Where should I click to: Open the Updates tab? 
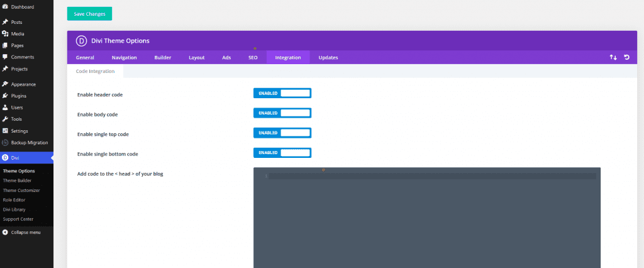(x=328, y=57)
